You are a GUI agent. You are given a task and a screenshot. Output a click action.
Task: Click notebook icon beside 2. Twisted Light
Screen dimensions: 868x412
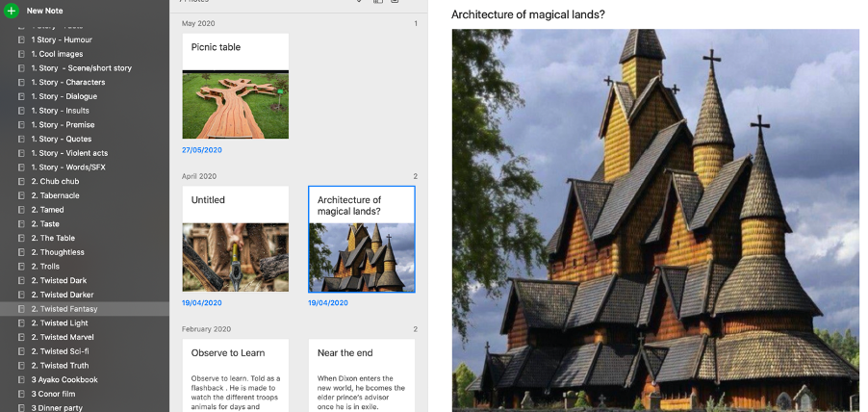click(x=21, y=323)
